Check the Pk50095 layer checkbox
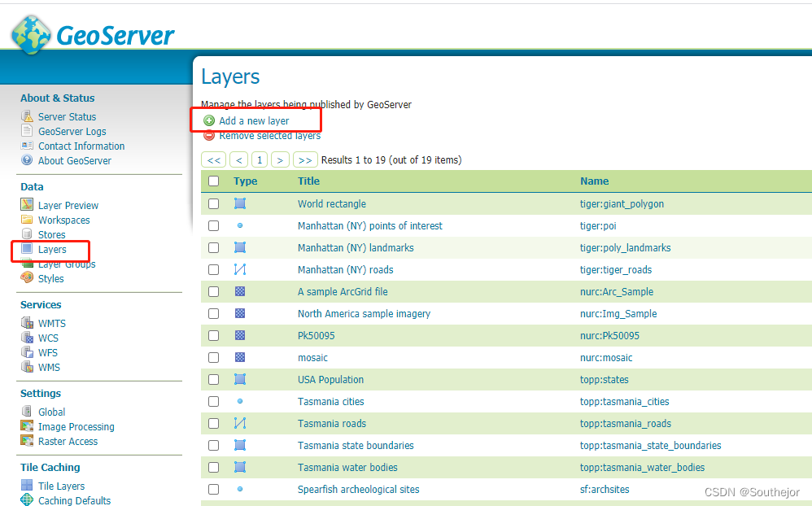The image size is (812, 506). [x=213, y=336]
